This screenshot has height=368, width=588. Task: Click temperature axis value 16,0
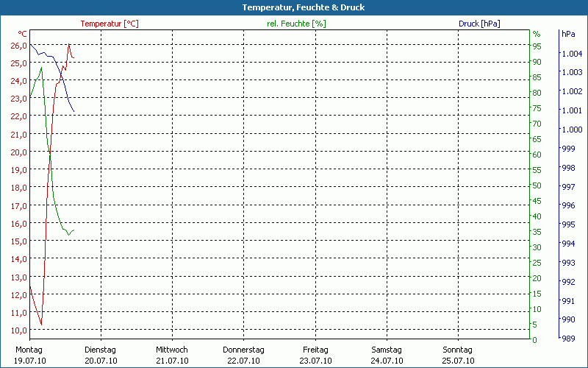click(19, 223)
